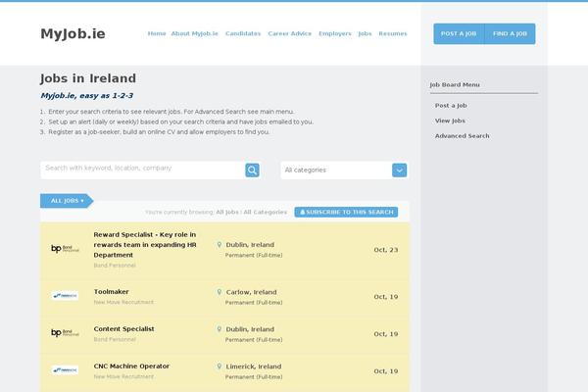
Task: Click the All categories select field
Action: click(344, 171)
